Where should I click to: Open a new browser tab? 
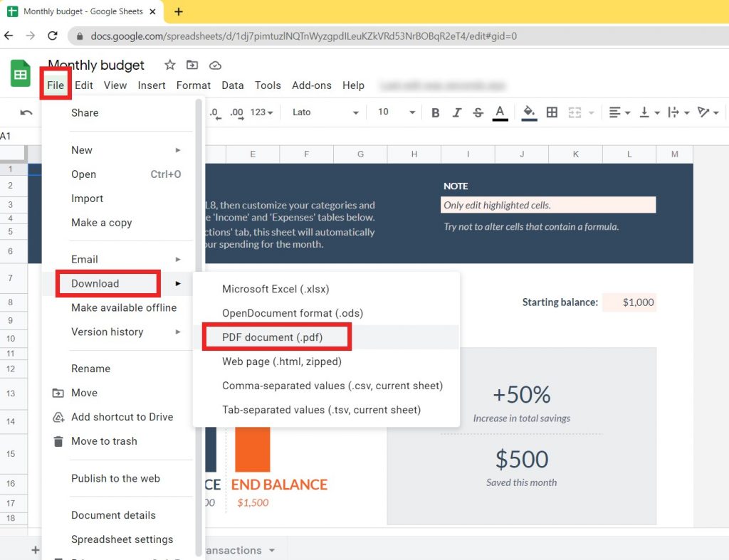[x=179, y=11]
